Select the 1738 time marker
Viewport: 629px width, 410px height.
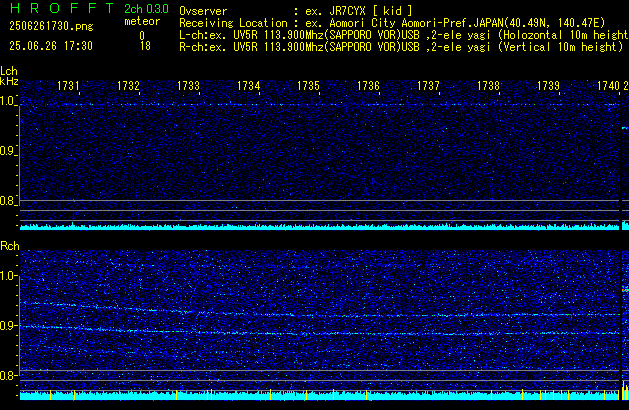point(488,86)
